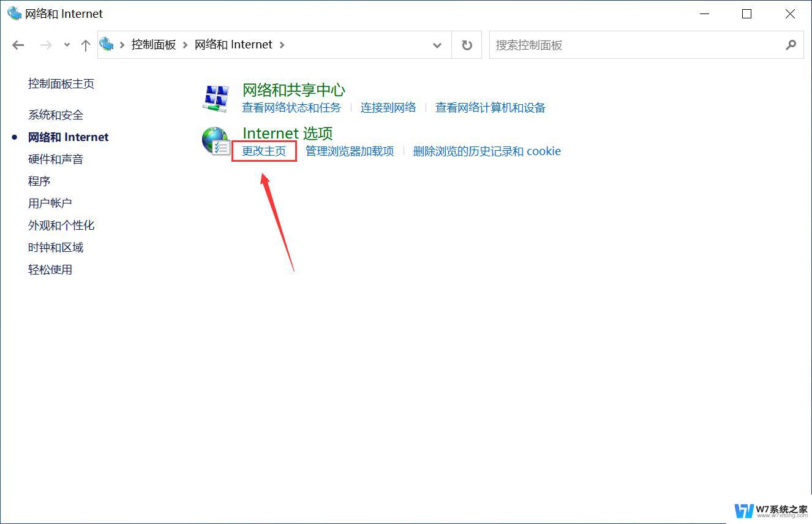Click 连接到网络 link
812x524 pixels.
[388, 108]
